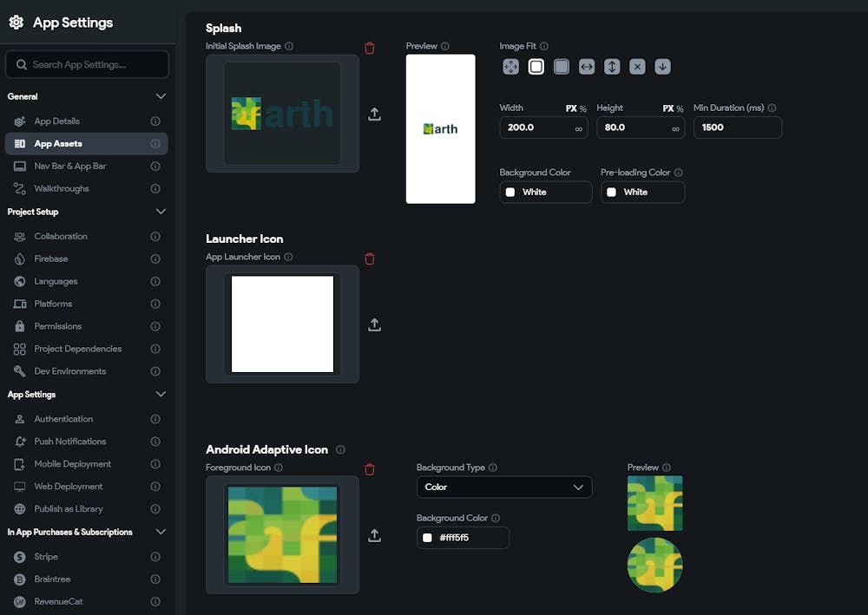Collapse the Project Setup section
Viewport: 868px width, 615px height.
pyautogui.click(x=161, y=212)
